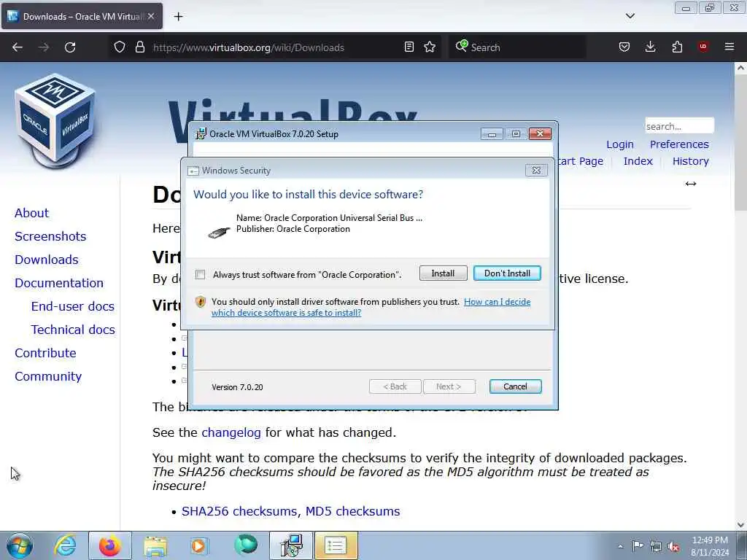
Task: Click the page vertical scrollbar thumb
Action: click(x=740, y=141)
